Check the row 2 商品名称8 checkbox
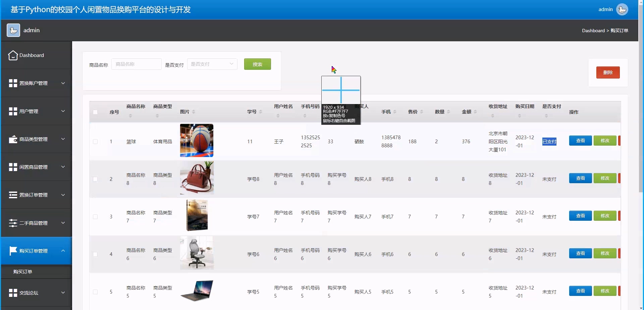 point(95,179)
